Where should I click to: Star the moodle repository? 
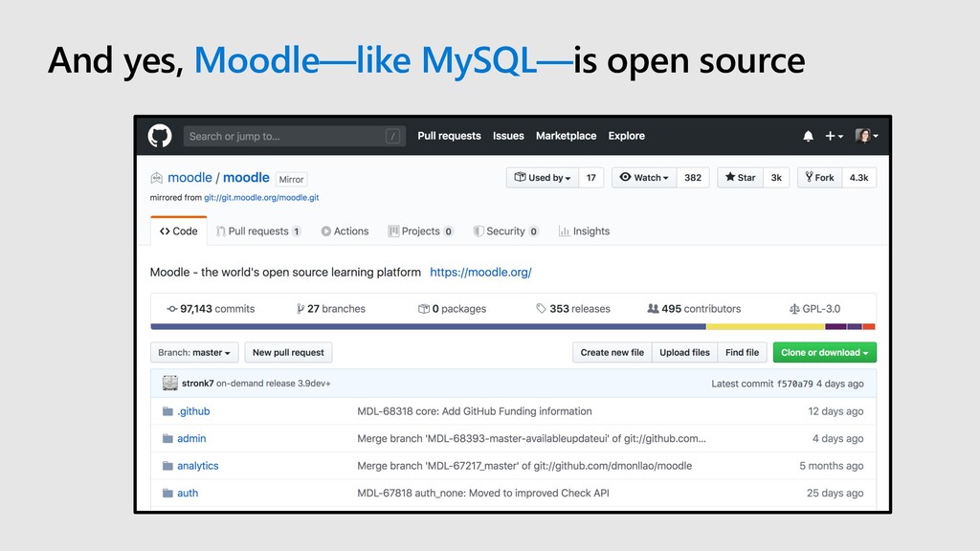point(740,177)
